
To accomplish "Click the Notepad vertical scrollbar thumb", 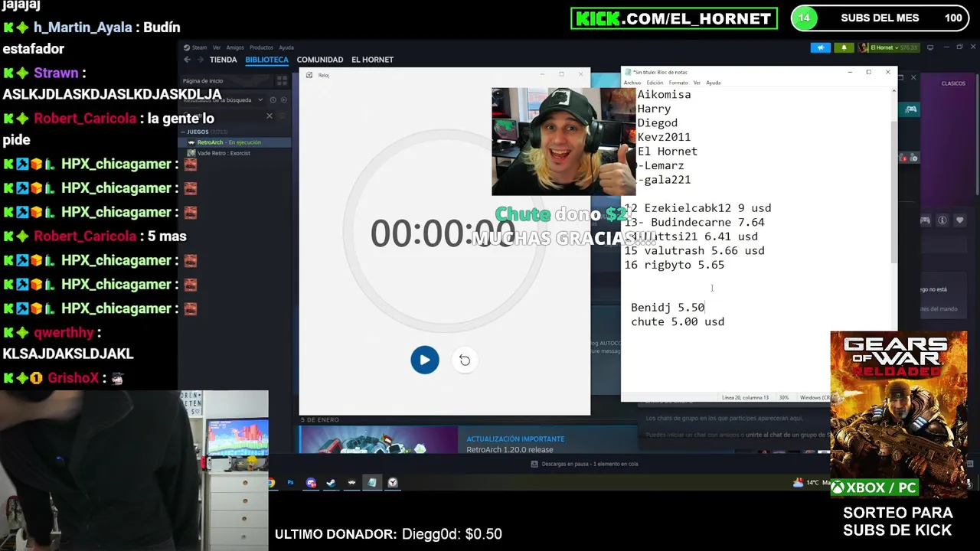I will tap(893, 191).
